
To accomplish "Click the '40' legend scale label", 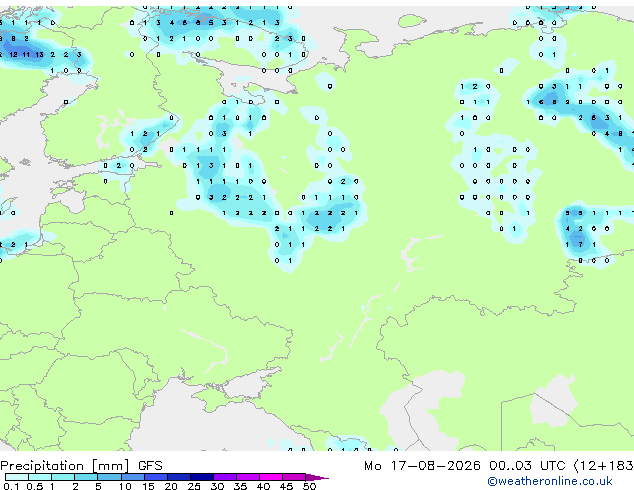I will pos(263,486).
